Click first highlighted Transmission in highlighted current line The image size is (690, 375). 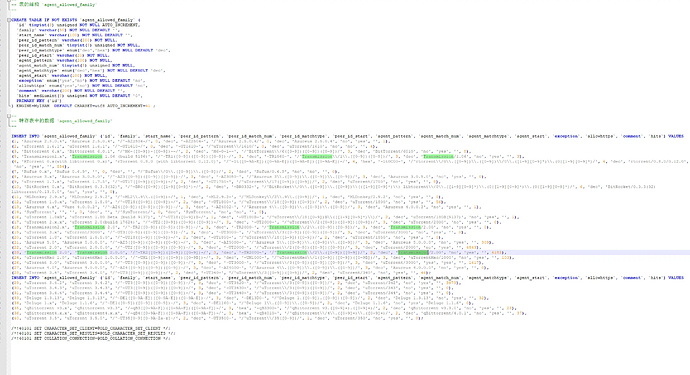[x=41, y=253]
